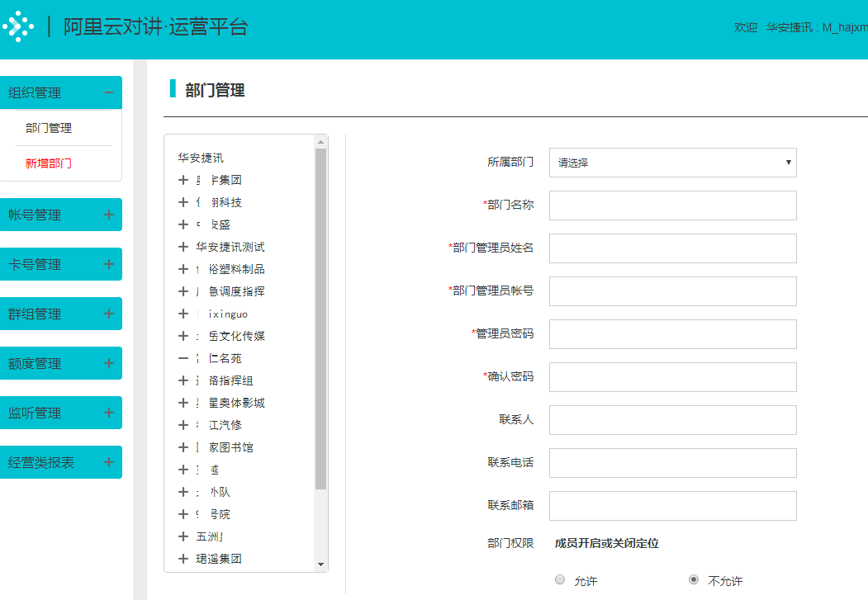Expand 卡号管理 with its plus icon

pos(108,264)
